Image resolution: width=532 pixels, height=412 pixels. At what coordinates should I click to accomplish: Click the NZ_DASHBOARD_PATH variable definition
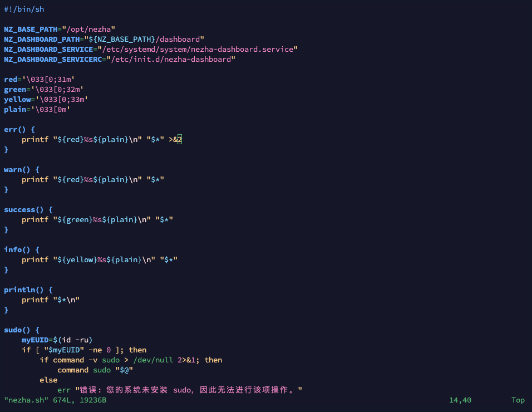[41, 40]
